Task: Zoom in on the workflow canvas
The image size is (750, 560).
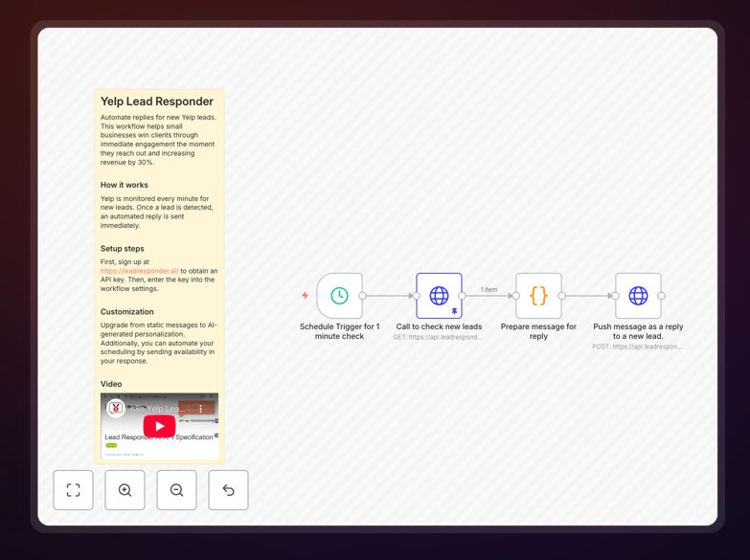Action: 125,490
